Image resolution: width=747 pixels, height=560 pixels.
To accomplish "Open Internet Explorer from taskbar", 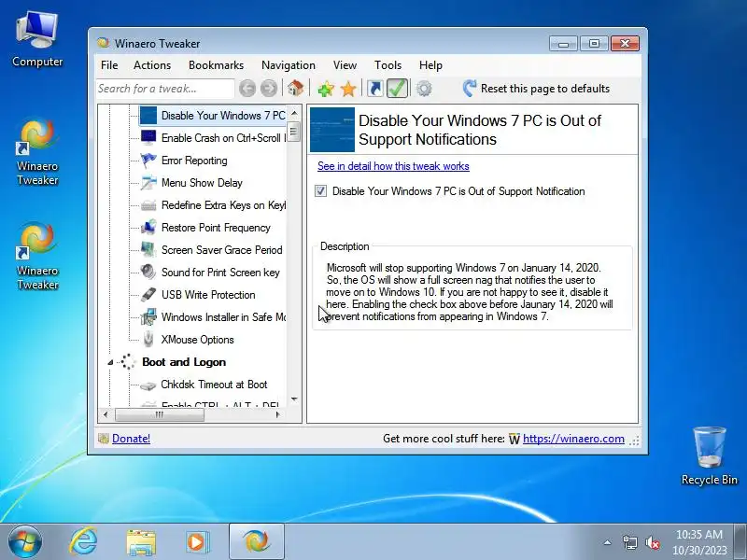I will point(83,541).
